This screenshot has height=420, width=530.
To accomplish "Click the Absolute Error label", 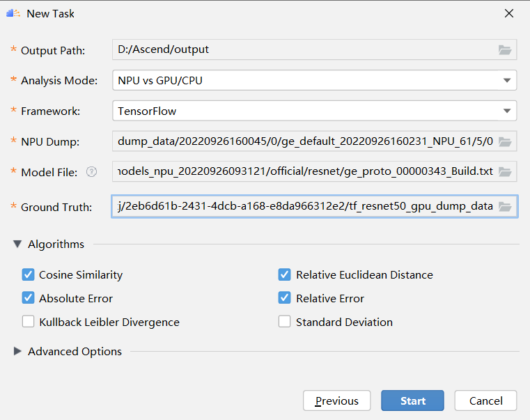I will pos(76,299).
